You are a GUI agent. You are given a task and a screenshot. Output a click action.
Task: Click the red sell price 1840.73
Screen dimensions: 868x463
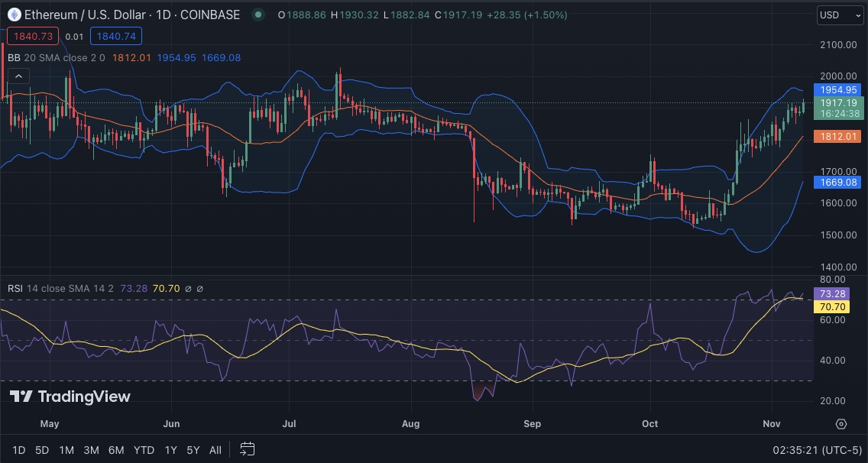click(x=31, y=36)
